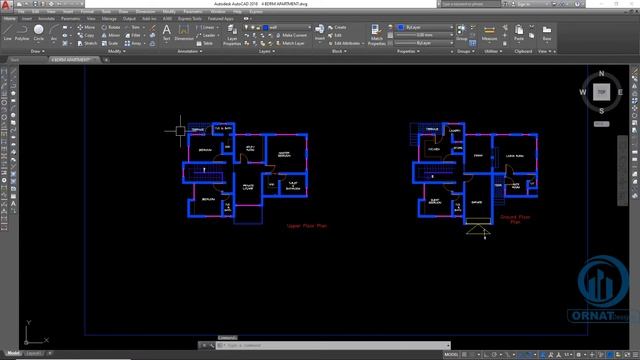Viewport: 640px width, 360px height.
Task: Switch to the Manage ribbon tab
Action: tap(109, 18)
